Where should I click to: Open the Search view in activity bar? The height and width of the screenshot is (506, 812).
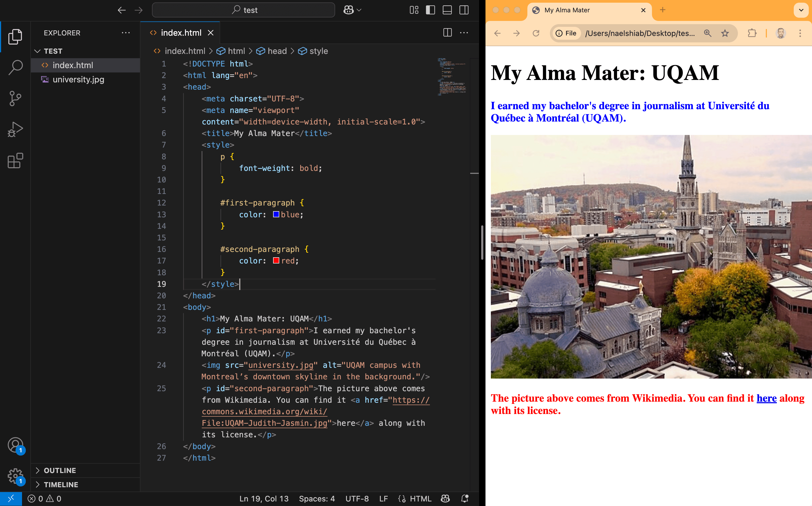point(15,67)
